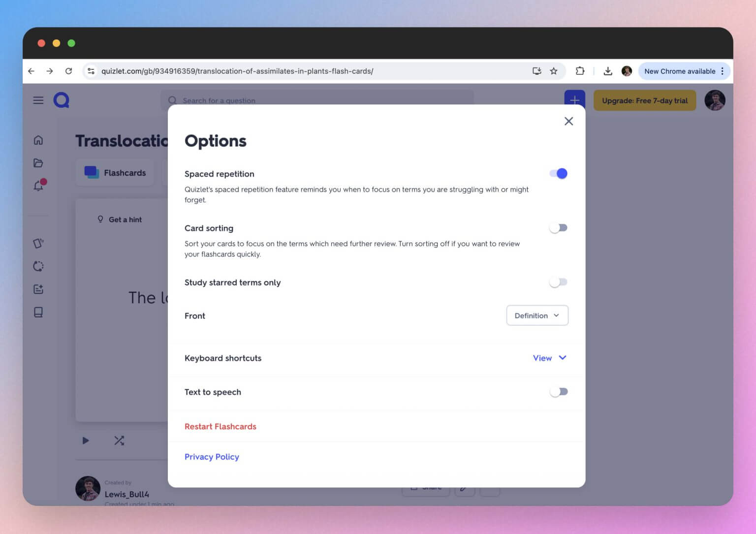Enable Card sorting
Screen dimensions: 756x534
click(558, 227)
